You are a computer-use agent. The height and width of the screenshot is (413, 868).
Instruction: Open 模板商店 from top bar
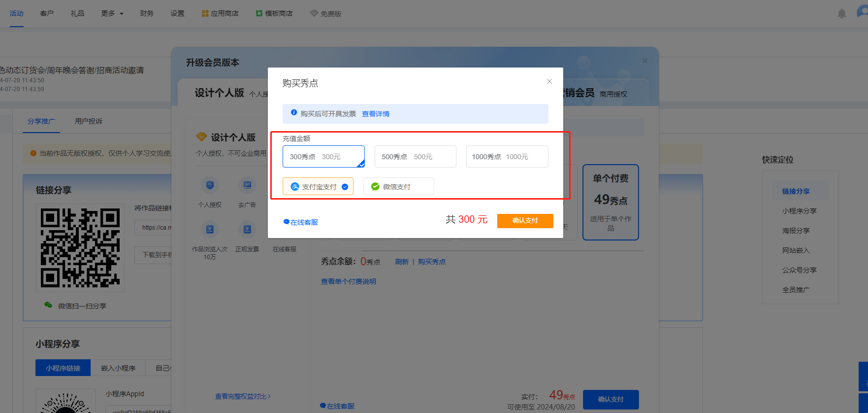274,13
